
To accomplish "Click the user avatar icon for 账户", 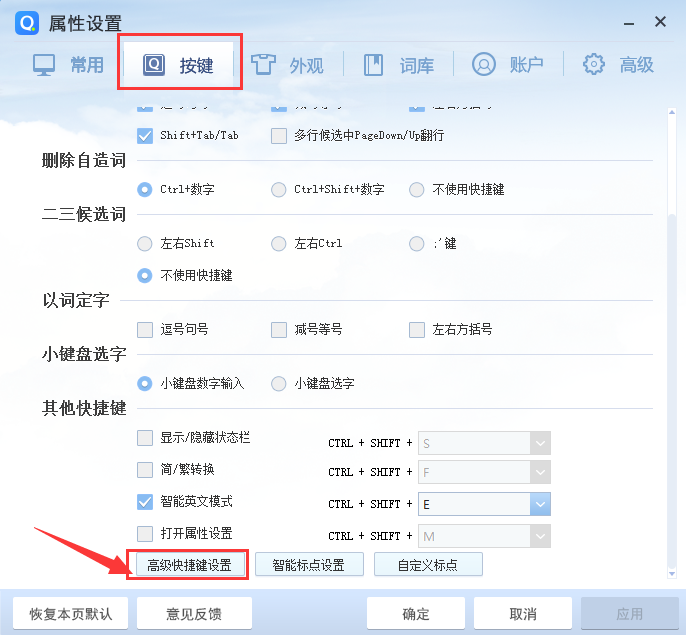I will [x=484, y=65].
